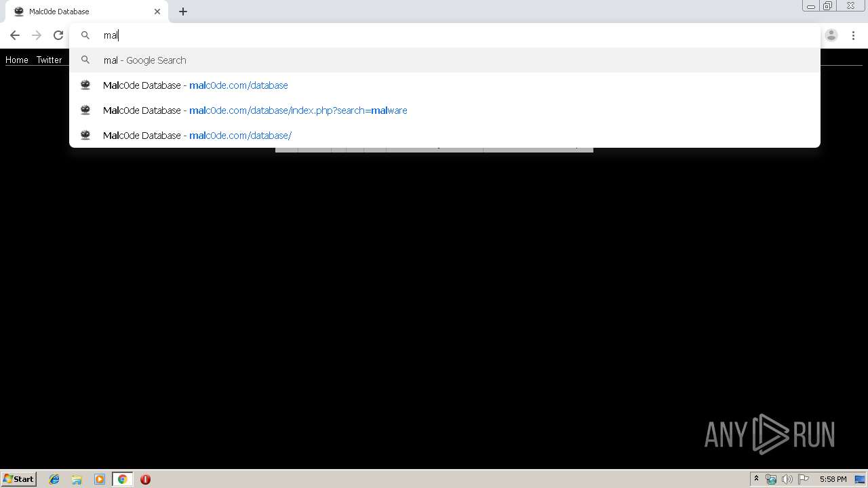Reload the current page
This screenshot has width=868, height=488.
click(58, 35)
